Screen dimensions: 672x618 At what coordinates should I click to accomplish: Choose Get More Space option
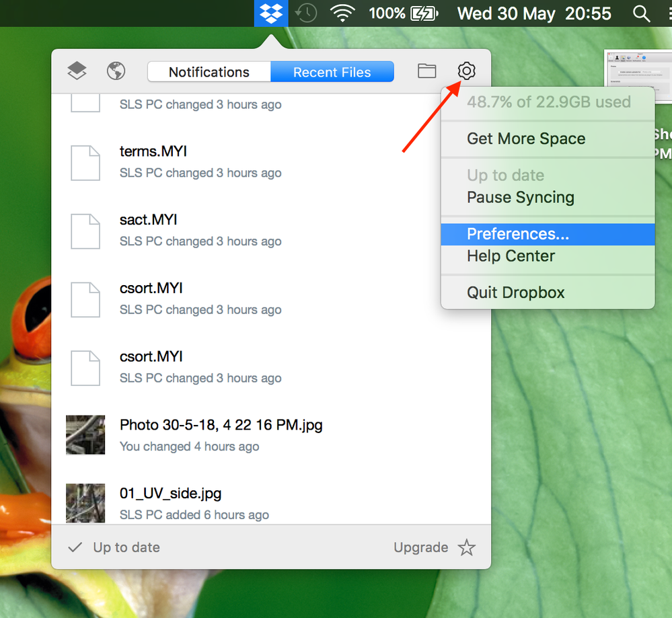tap(525, 139)
